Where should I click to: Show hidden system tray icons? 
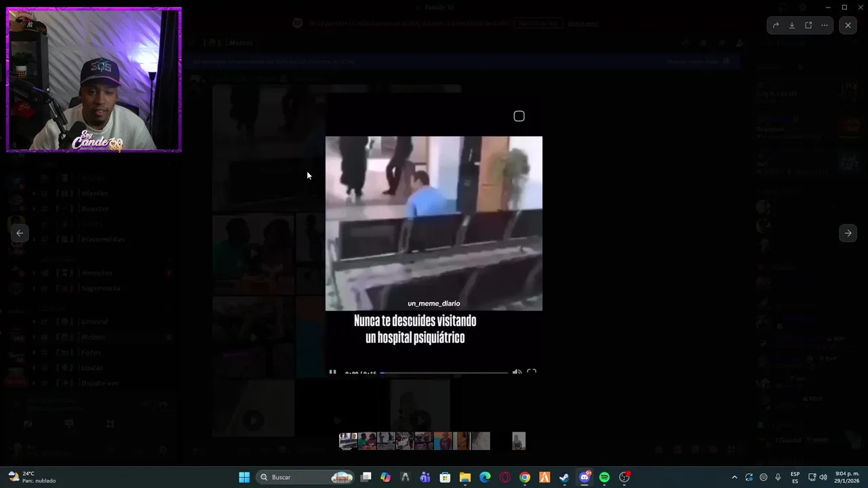(734, 477)
